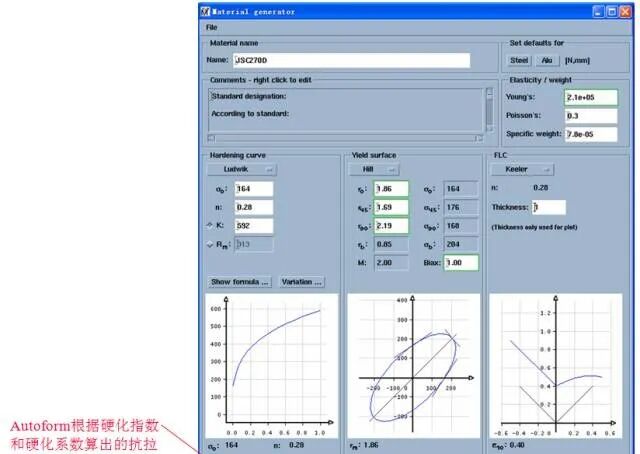Close the Material generator window
The height and width of the screenshot is (454, 640).
pyautogui.click(x=625, y=12)
